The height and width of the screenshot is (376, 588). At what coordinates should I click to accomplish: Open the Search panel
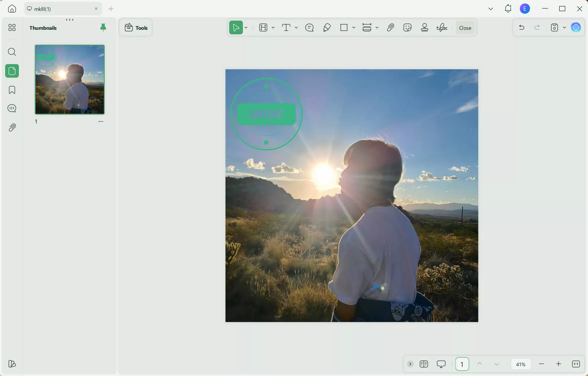12,52
